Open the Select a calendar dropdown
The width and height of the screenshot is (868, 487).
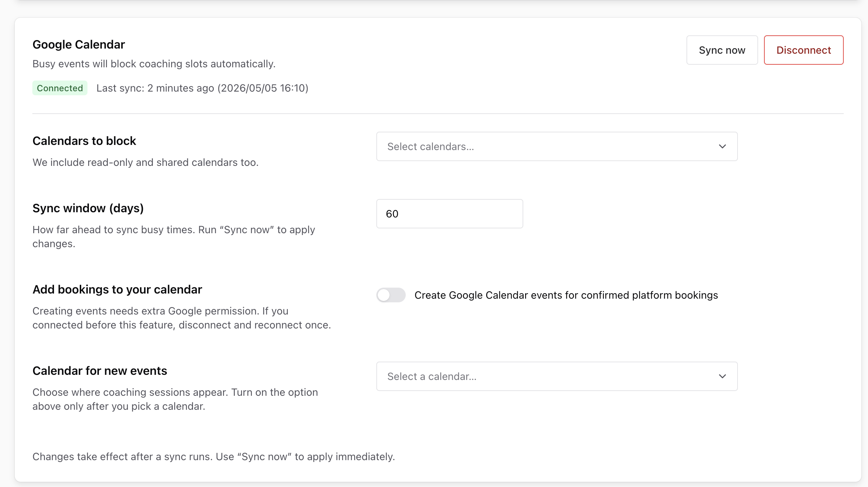point(557,376)
